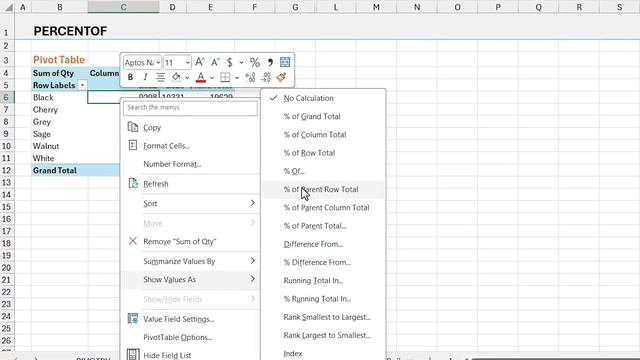Choose Rank Smallest to Largest
This screenshot has height=360, width=640.
coord(327,317)
